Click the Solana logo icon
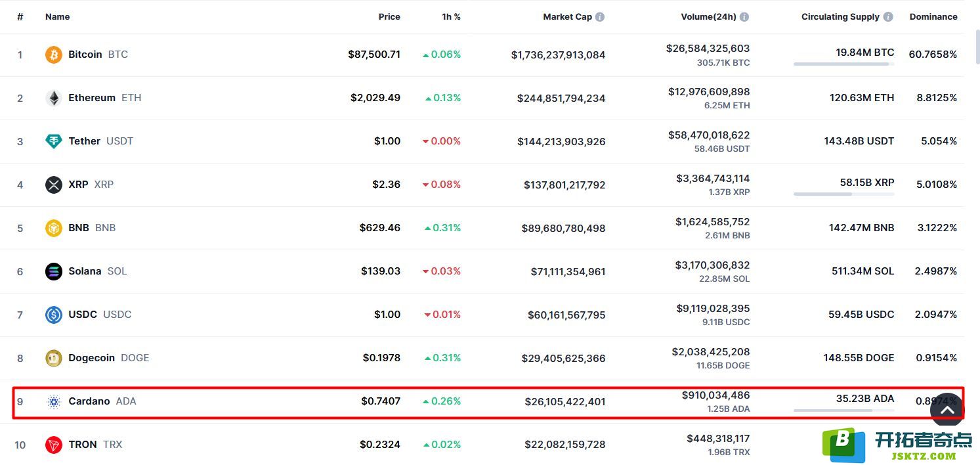The height and width of the screenshot is (465, 980). (54, 271)
